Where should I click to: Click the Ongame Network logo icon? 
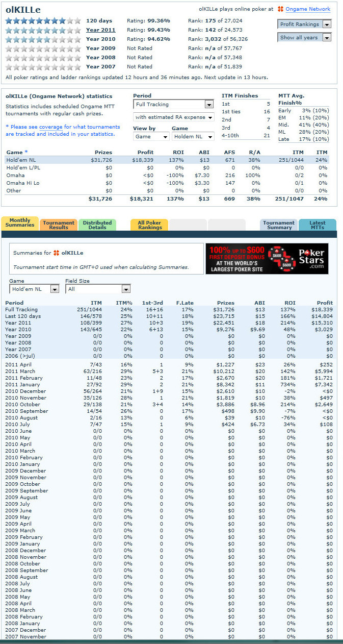coord(280,9)
